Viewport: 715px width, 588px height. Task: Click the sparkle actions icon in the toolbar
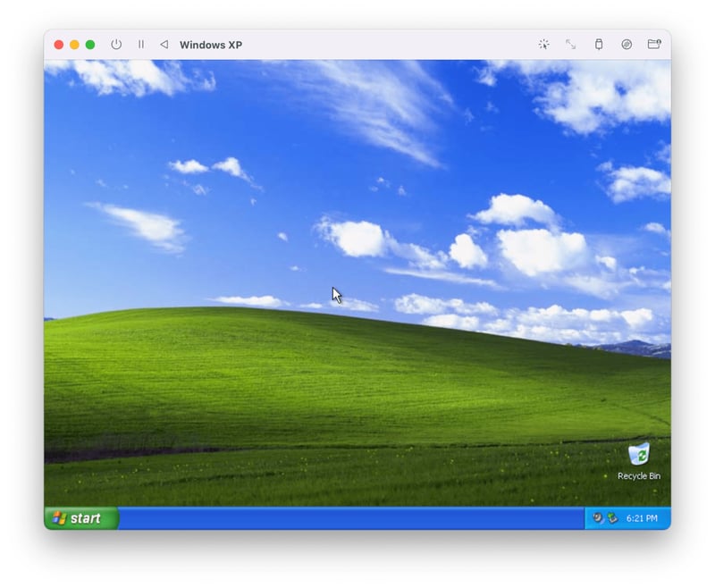543,45
